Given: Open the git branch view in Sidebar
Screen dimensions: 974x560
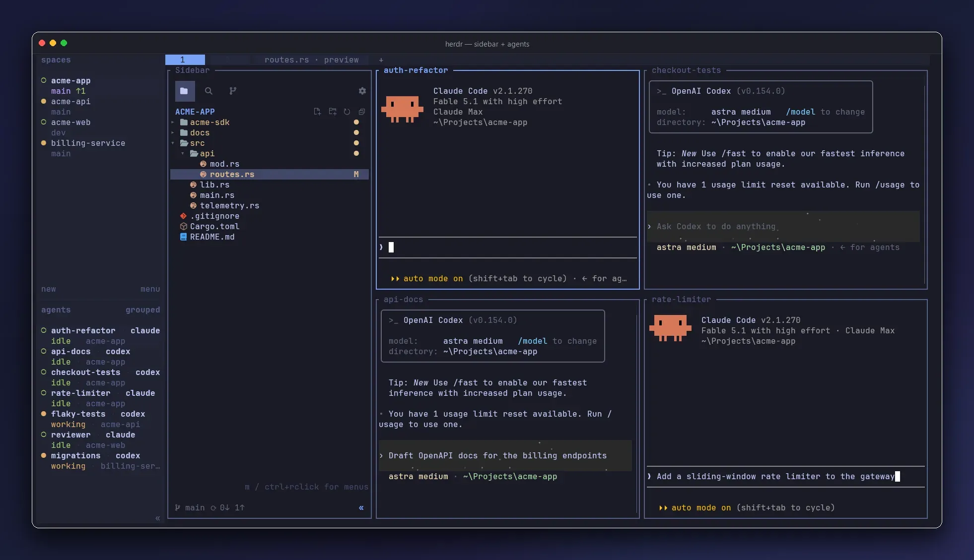Looking at the screenshot, I should click(233, 91).
